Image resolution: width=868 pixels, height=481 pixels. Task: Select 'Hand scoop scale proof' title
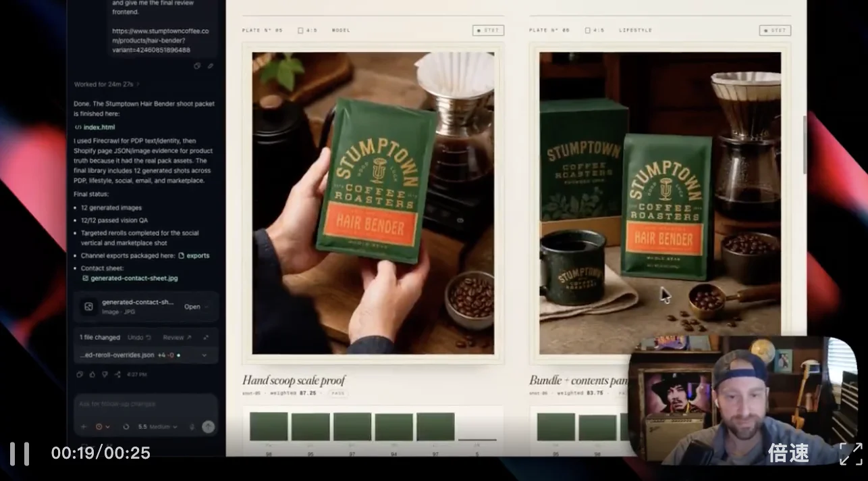[294, 380]
